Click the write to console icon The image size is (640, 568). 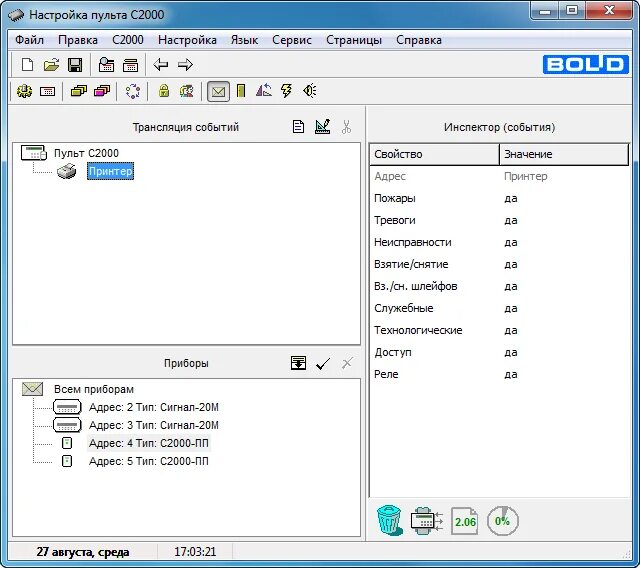130,64
